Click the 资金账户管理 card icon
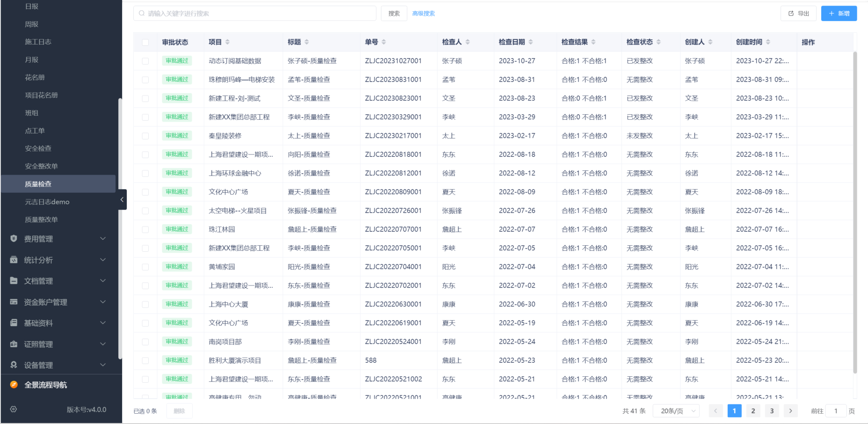Image resolution: width=868 pixels, height=424 pixels. pyautogui.click(x=13, y=302)
